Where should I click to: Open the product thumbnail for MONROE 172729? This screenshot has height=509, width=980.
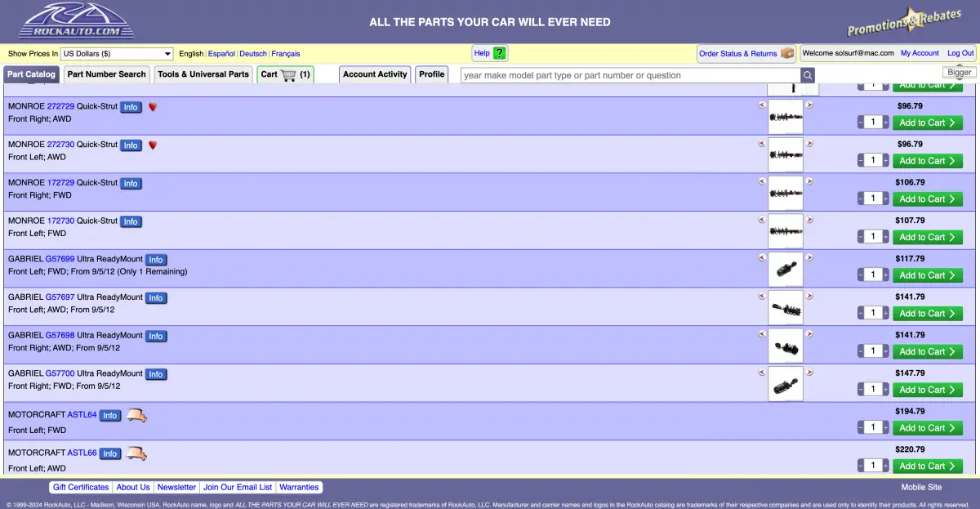point(786,194)
